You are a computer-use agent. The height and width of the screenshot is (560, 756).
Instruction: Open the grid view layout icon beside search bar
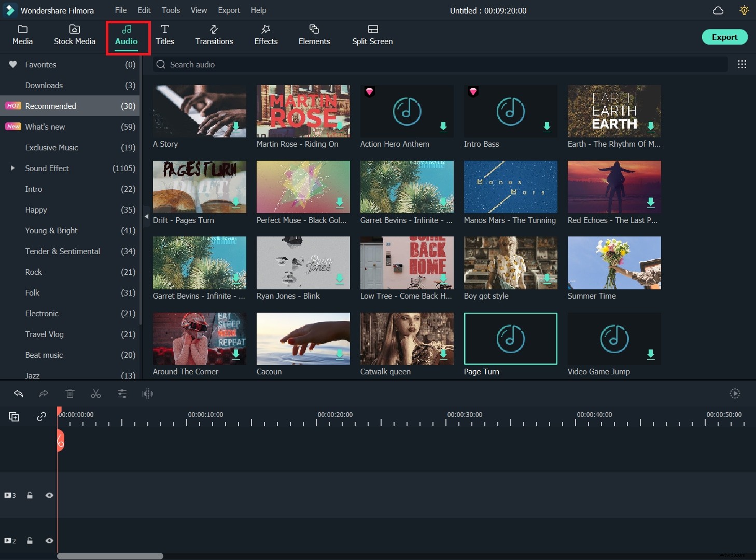point(742,64)
